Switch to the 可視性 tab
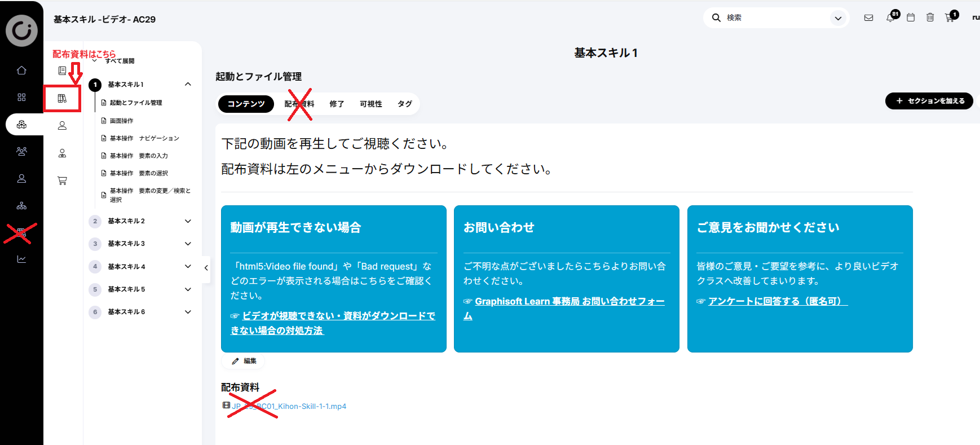Image resolution: width=980 pixels, height=445 pixels. click(x=370, y=104)
